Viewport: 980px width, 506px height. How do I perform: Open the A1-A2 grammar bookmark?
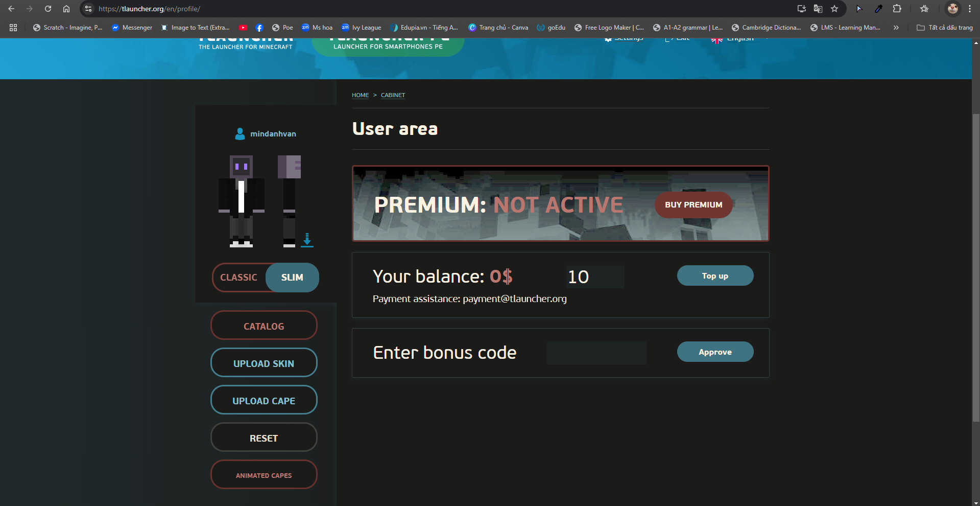click(x=688, y=28)
